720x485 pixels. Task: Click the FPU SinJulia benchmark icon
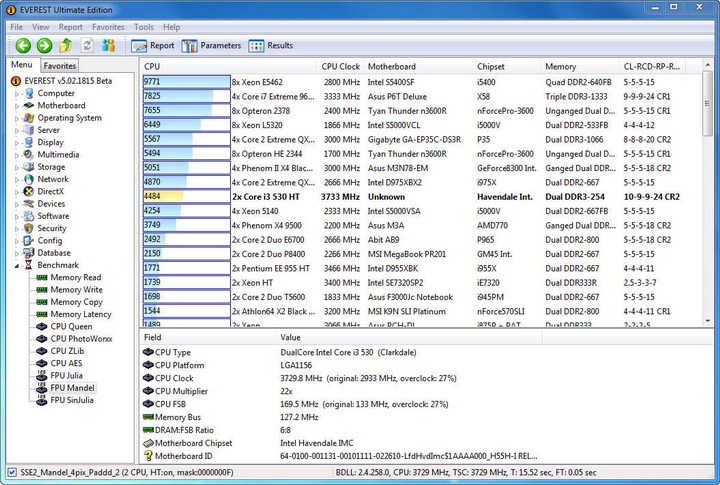[x=42, y=400]
